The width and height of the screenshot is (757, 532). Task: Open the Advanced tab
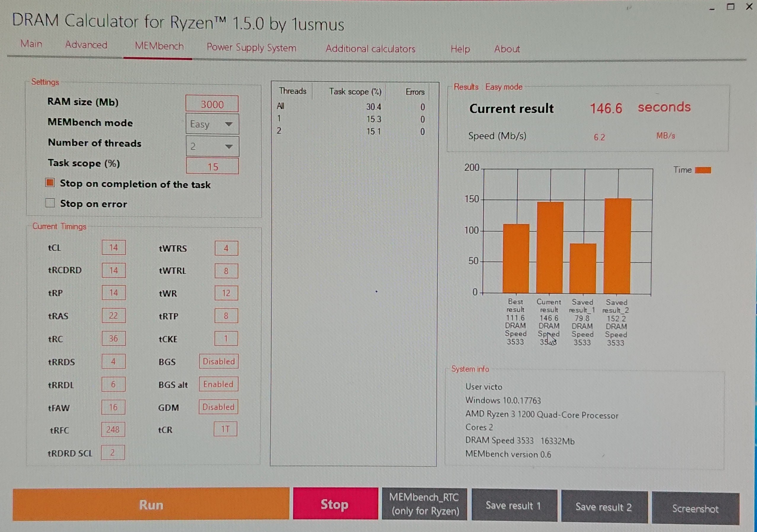pyautogui.click(x=87, y=45)
